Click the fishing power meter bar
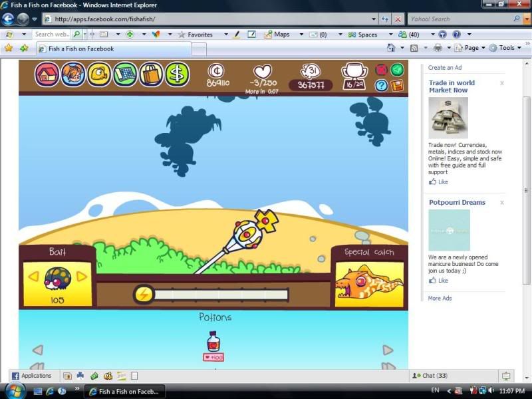This screenshot has width=532, height=399. [x=219, y=294]
